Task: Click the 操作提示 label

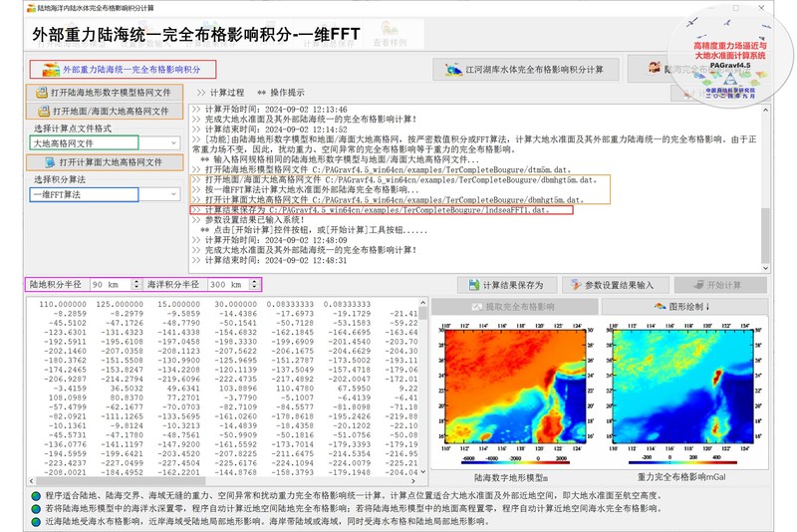Action: click(x=287, y=93)
